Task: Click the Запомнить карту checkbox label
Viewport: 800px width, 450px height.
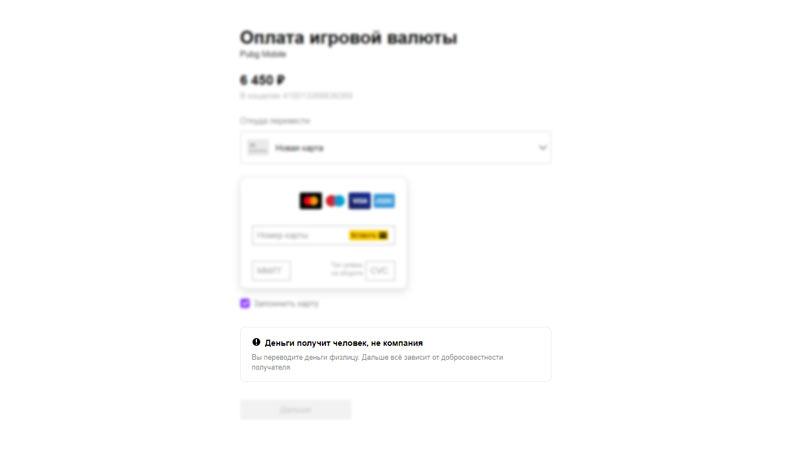Action: [286, 304]
